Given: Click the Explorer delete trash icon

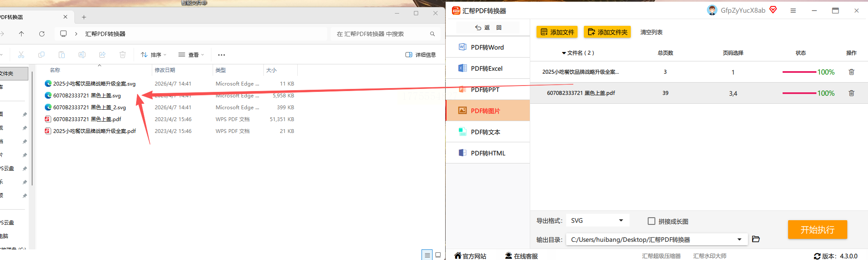Looking at the screenshot, I should [123, 55].
